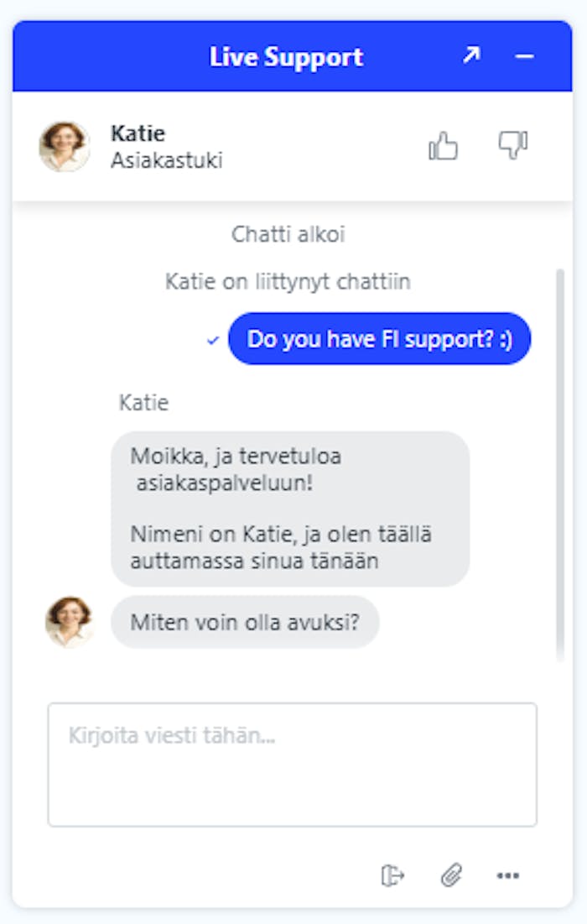
Task: Rate Katie with the thumbs up icon
Action: point(444,146)
